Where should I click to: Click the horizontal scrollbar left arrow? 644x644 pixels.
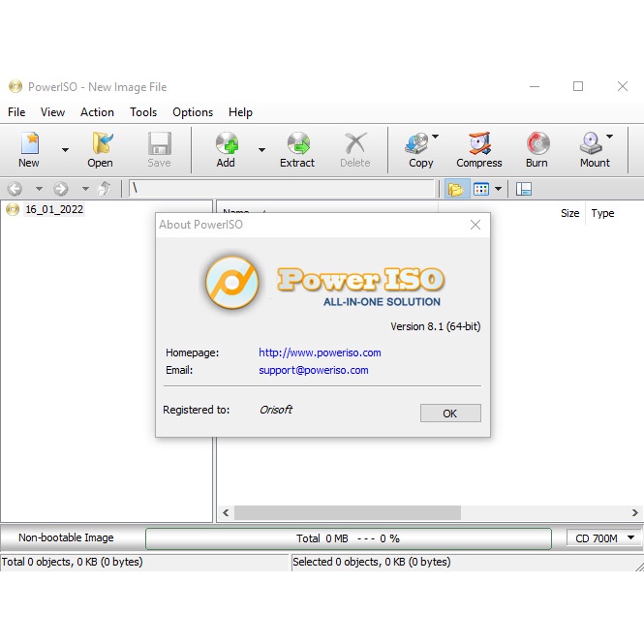coord(226,512)
